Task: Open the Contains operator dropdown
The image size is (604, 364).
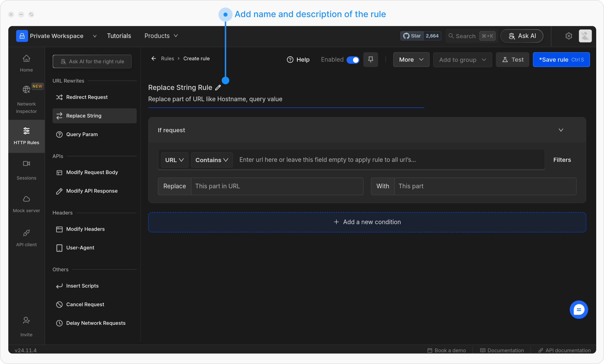Action: [x=212, y=160]
